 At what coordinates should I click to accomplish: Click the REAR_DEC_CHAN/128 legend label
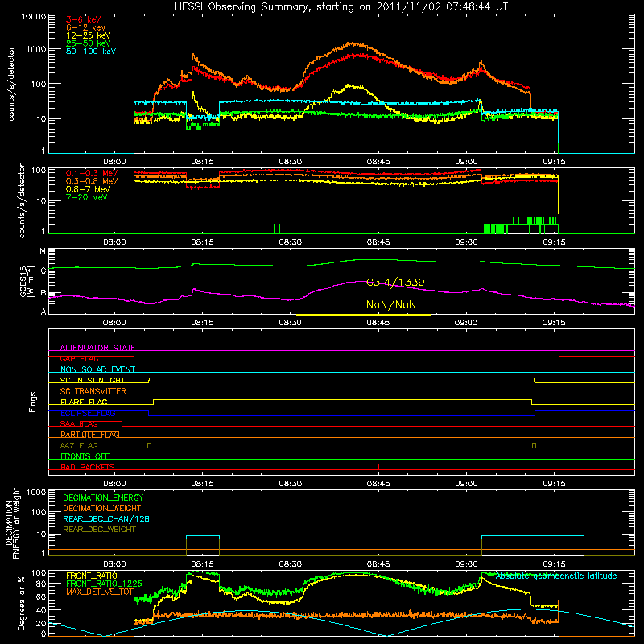[x=106, y=518]
